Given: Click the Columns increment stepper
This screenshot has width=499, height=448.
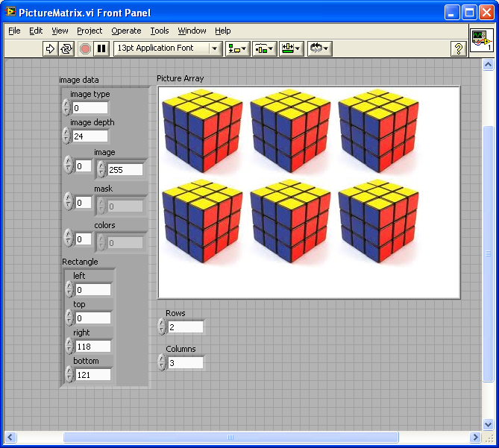Looking at the screenshot, I should pos(162,359).
